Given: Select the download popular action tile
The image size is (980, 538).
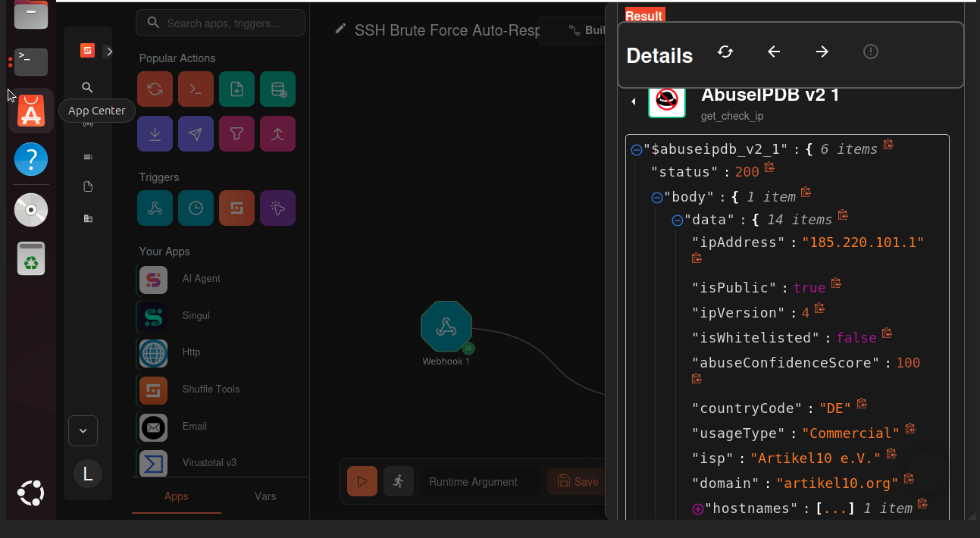Looking at the screenshot, I should click(x=155, y=134).
